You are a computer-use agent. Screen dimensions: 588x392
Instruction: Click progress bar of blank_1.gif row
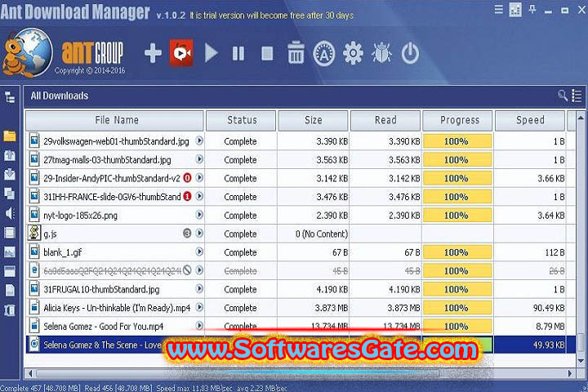point(457,252)
